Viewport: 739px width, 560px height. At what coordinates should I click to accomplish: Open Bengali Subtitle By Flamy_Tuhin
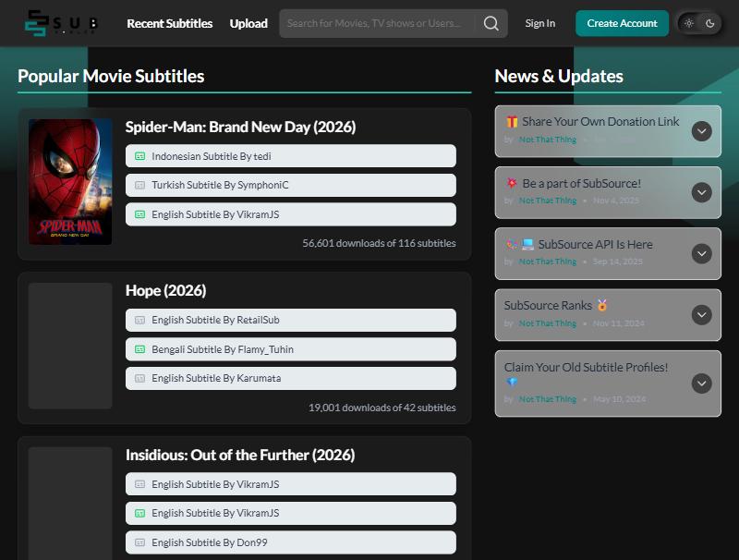(x=291, y=349)
